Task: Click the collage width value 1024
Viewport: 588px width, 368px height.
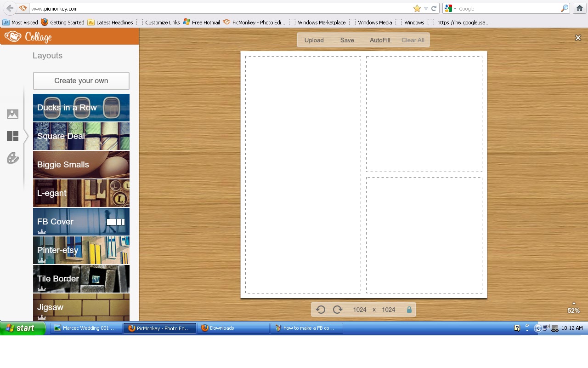Action: coord(360,310)
